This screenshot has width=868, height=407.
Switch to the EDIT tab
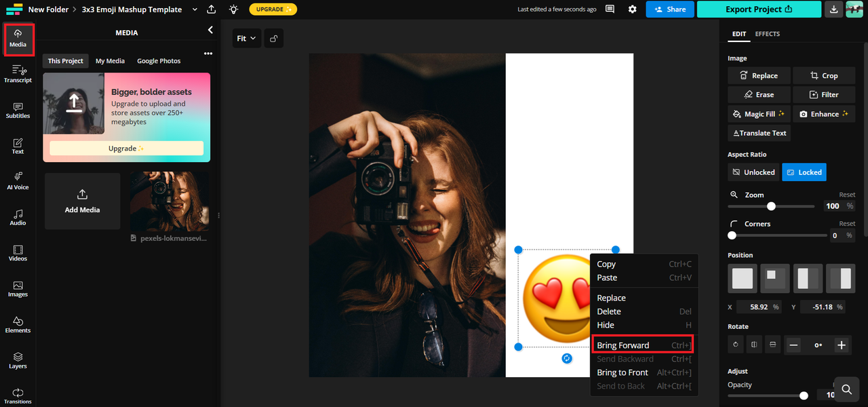739,34
